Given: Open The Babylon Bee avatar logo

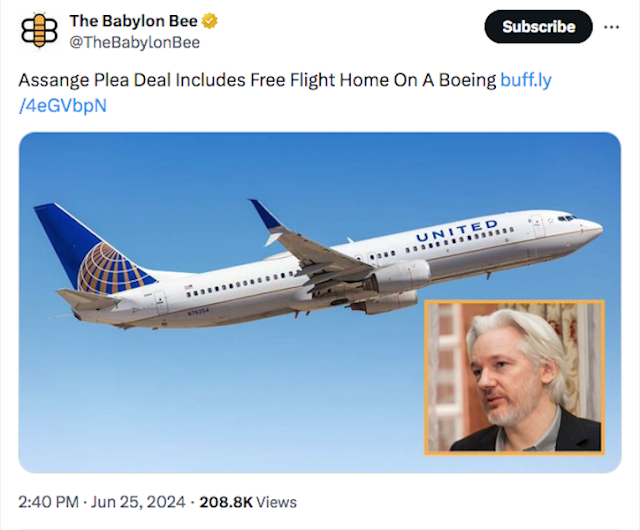Looking at the screenshot, I should click(x=39, y=31).
